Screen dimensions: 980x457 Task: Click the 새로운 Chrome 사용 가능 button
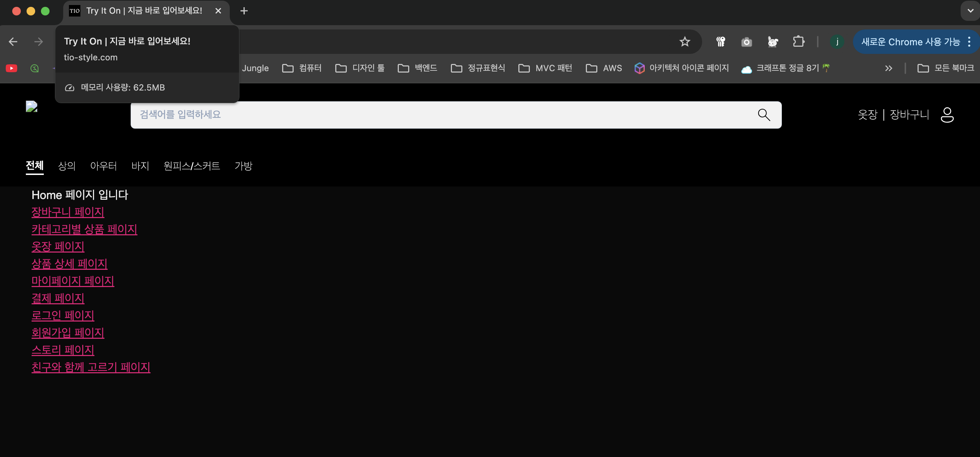tap(910, 42)
